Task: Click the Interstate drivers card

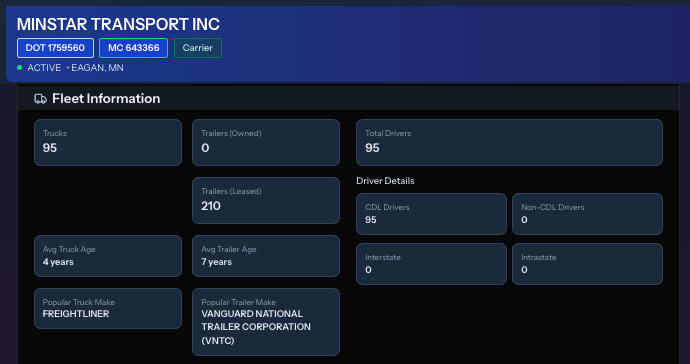Action: point(431,264)
